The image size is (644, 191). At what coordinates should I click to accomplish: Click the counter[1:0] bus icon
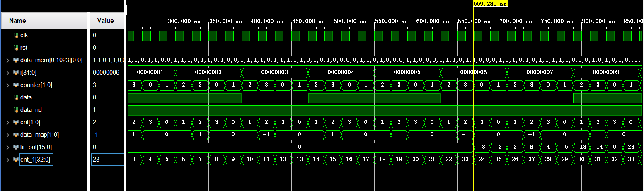[x=16, y=85]
